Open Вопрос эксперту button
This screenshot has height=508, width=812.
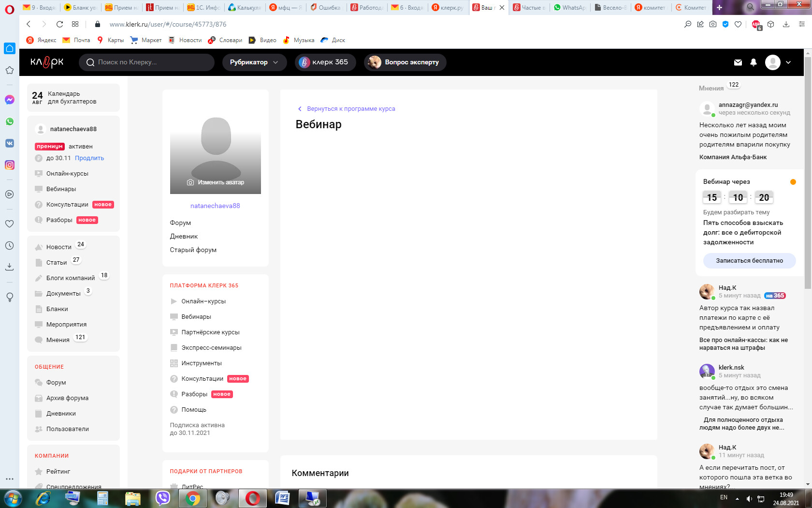(x=405, y=62)
